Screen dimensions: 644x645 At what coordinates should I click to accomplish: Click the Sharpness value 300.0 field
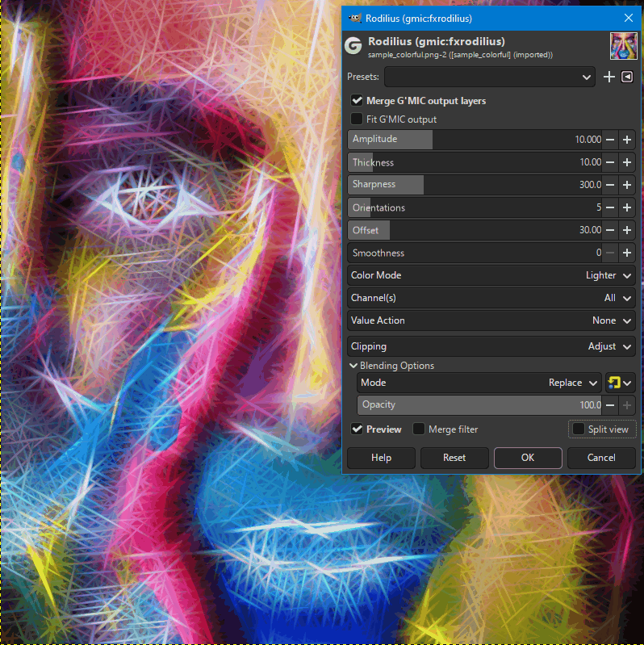pos(590,185)
